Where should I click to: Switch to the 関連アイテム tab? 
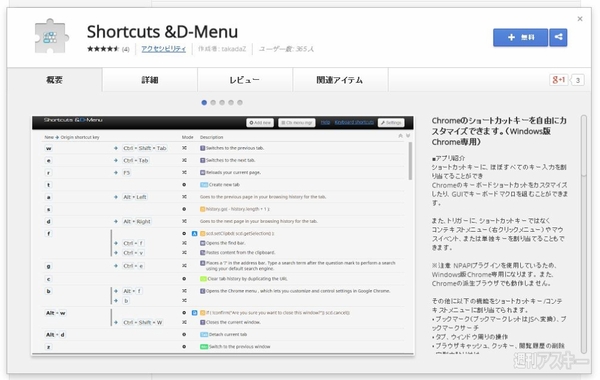click(x=340, y=80)
